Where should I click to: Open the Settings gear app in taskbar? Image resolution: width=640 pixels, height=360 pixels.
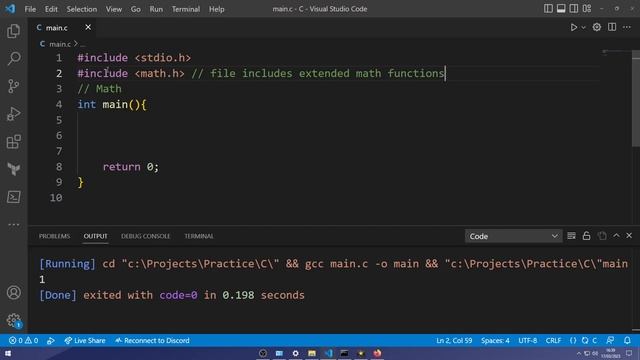click(x=296, y=353)
